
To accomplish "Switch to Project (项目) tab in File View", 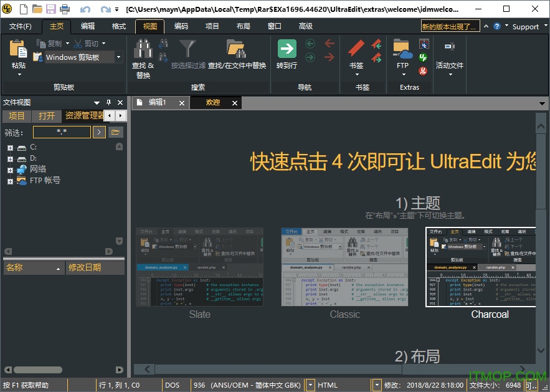I will click(16, 116).
